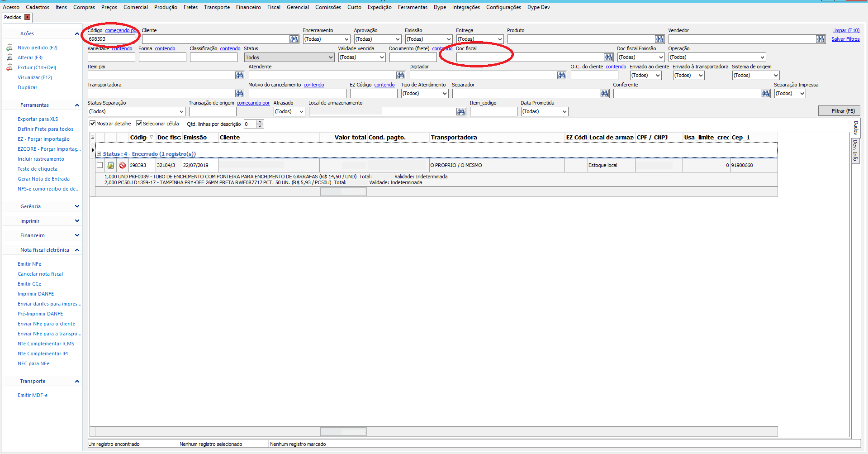Click Duplicar in Ações section

(x=28, y=87)
